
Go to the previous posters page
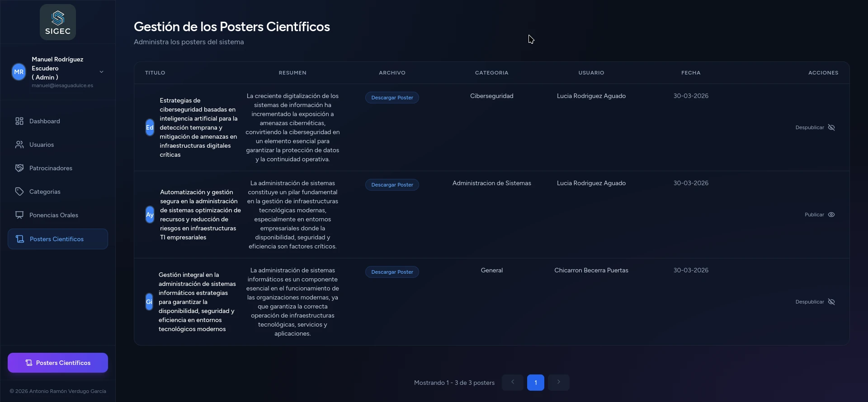(x=512, y=382)
